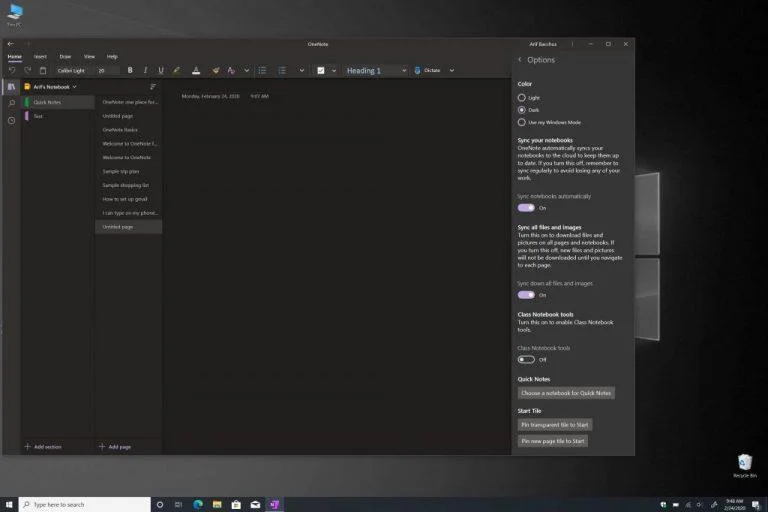Select the Quick Notes section

[x=59, y=102]
